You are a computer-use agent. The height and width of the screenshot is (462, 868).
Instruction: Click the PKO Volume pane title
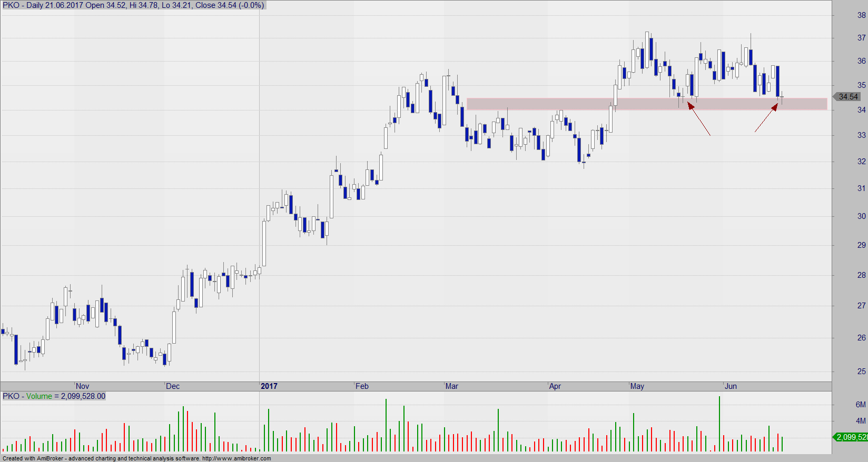(54, 396)
